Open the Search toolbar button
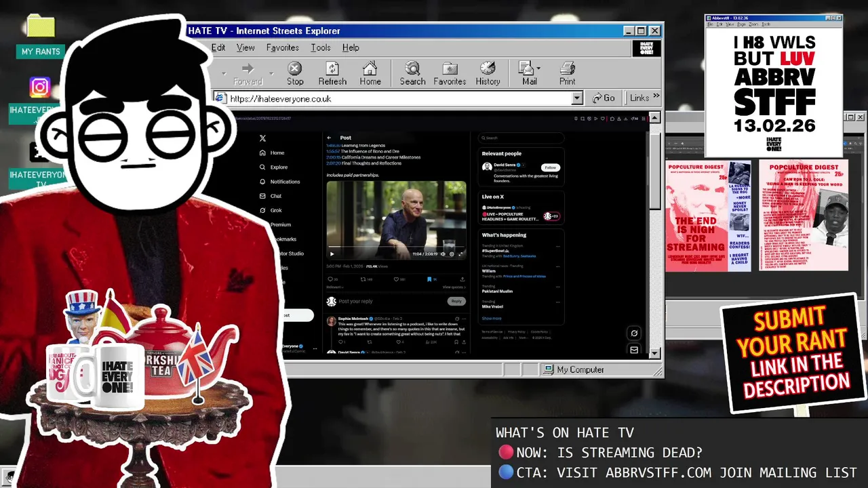Viewport: 868px width, 488px height. [x=412, y=74]
